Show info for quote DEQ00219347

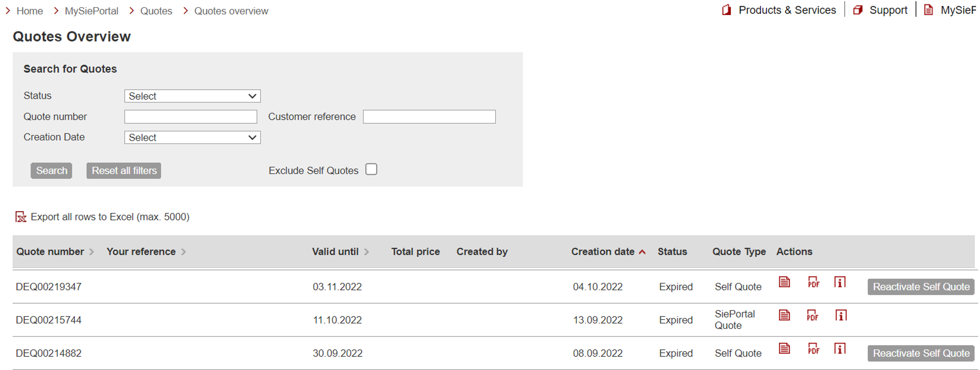[840, 282]
